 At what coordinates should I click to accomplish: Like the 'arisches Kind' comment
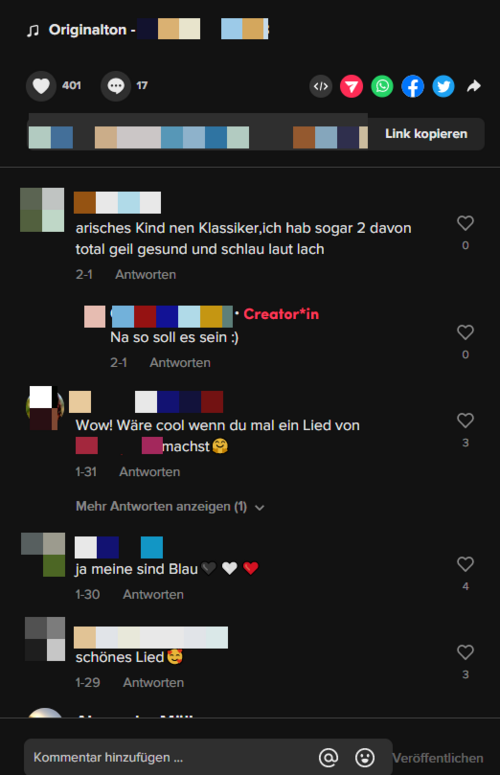pyautogui.click(x=465, y=223)
